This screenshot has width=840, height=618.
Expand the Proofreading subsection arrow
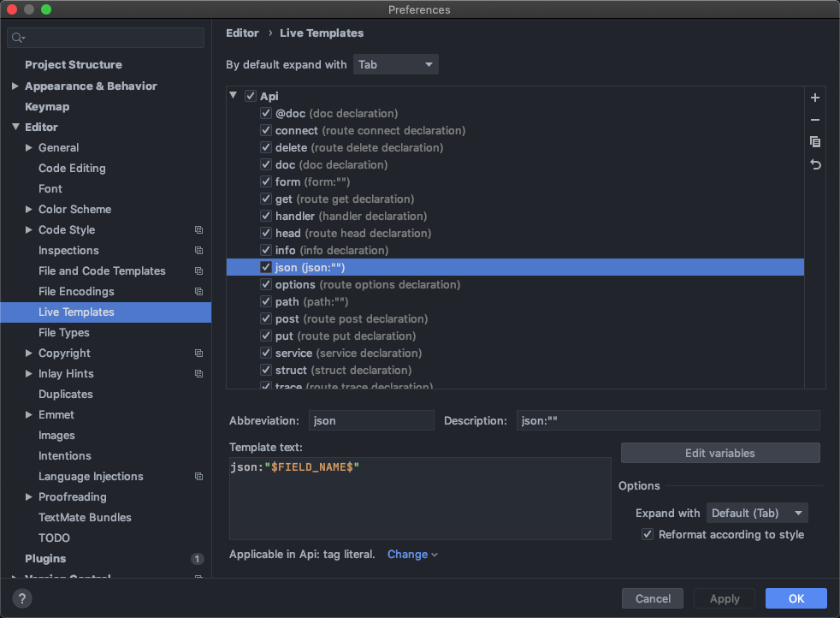[x=29, y=496]
